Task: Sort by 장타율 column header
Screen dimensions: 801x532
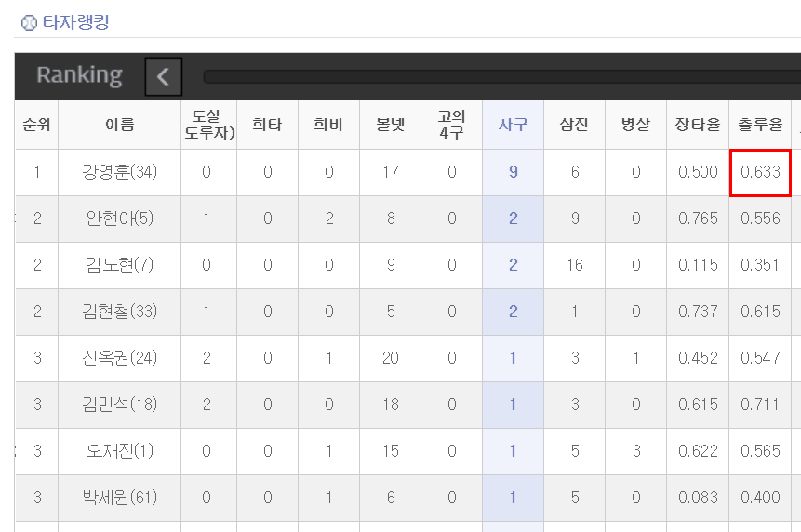Action: (x=698, y=125)
